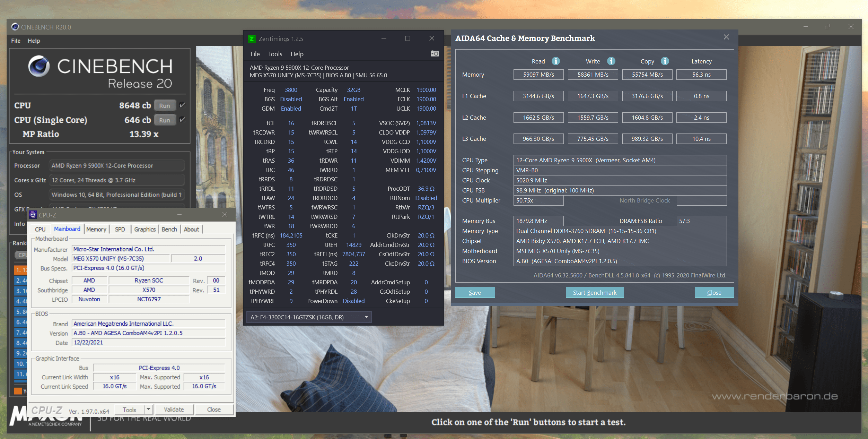This screenshot has width=868, height=439.
Task: Run the Cinebench CPU test
Action: click(x=165, y=105)
